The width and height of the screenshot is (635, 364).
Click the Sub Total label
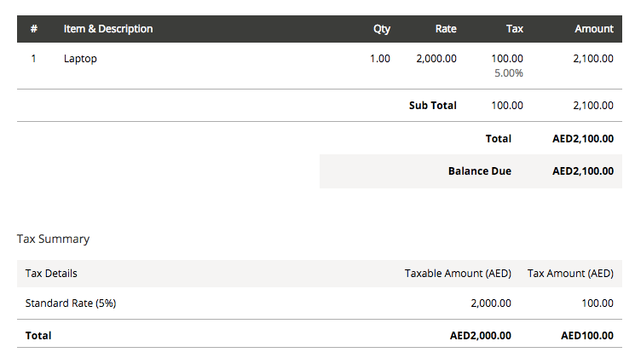(433, 106)
